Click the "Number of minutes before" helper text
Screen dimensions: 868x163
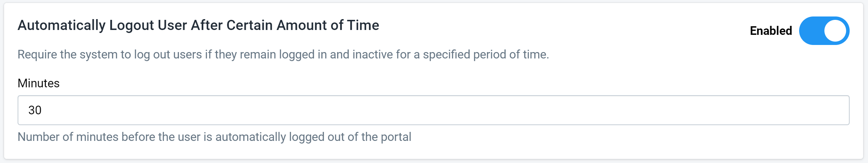pyautogui.click(x=214, y=137)
